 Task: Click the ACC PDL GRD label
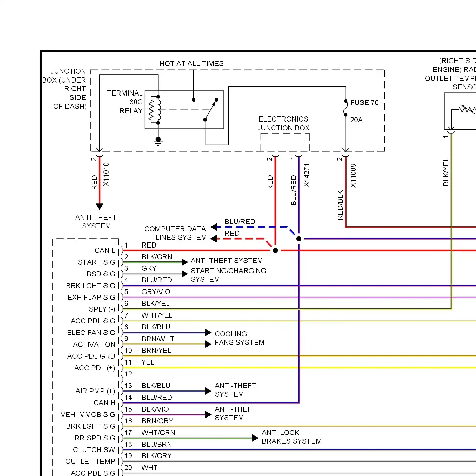coord(91,356)
